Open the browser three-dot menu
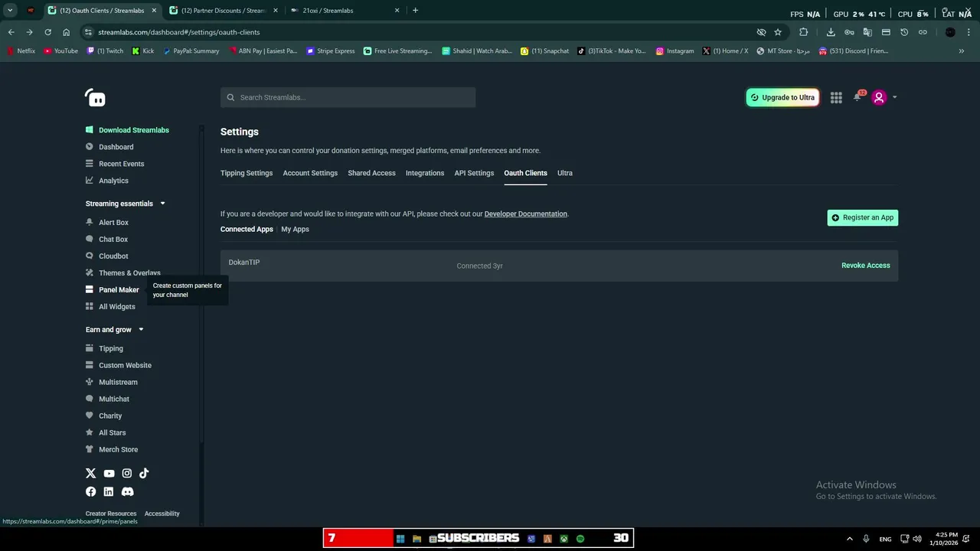980x551 pixels. [969, 32]
